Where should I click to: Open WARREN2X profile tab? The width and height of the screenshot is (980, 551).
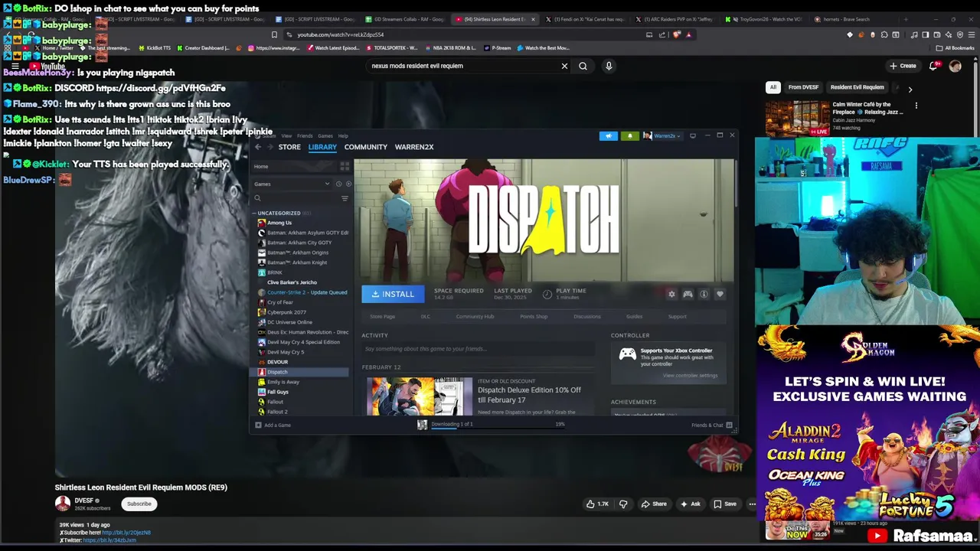tap(414, 147)
